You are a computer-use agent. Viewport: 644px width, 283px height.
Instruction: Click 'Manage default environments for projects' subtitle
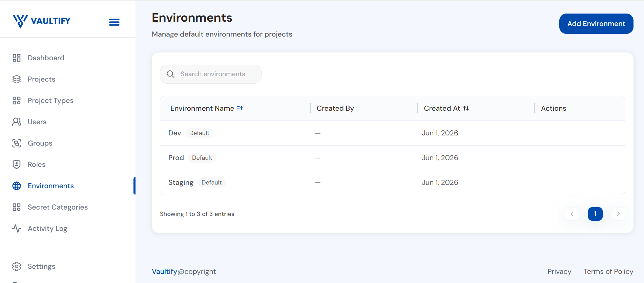(x=222, y=34)
